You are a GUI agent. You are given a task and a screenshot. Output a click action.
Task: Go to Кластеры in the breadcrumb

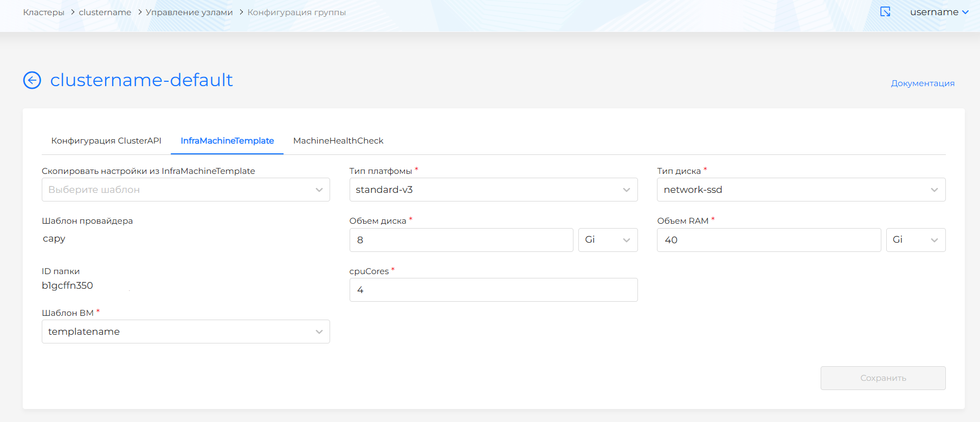tap(43, 12)
